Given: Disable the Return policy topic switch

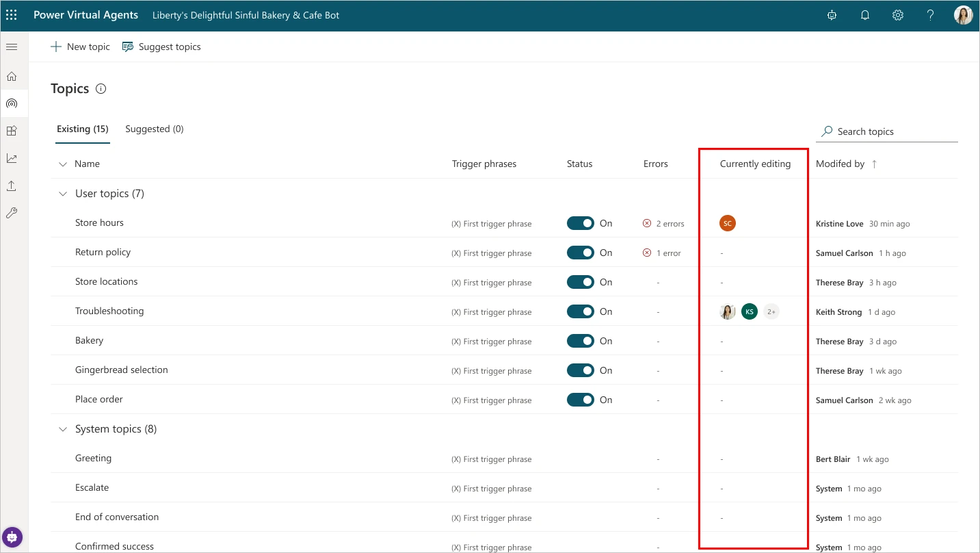Looking at the screenshot, I should point(580,252).
